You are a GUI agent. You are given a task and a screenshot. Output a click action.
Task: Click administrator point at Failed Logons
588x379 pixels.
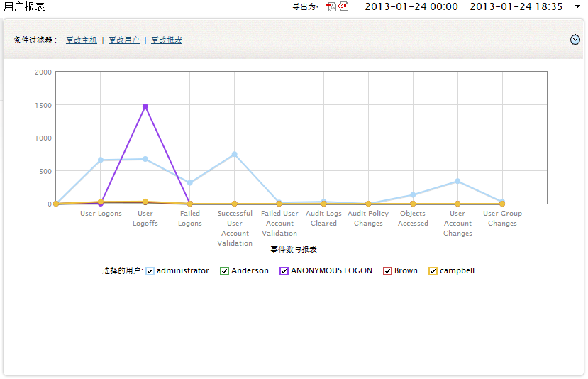click(x=190, y=182)
